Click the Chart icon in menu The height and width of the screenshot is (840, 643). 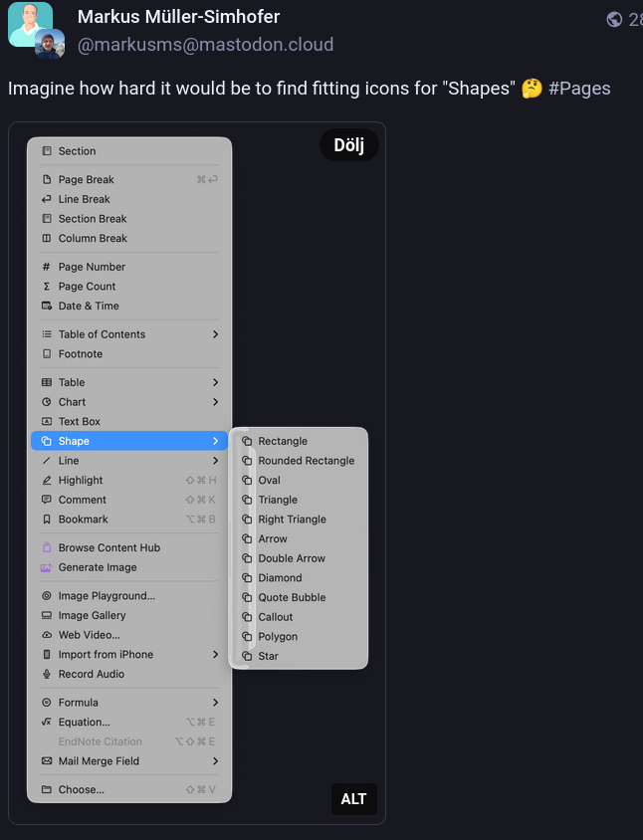click(x=47, y=402)
